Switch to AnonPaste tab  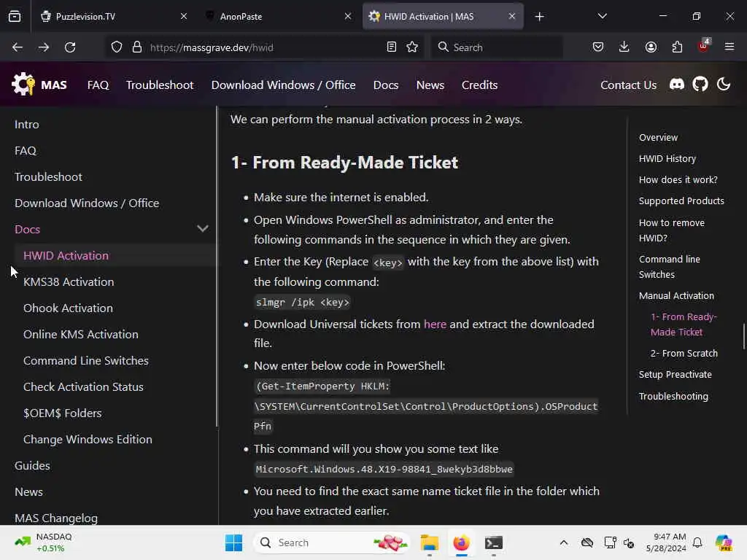279,17
